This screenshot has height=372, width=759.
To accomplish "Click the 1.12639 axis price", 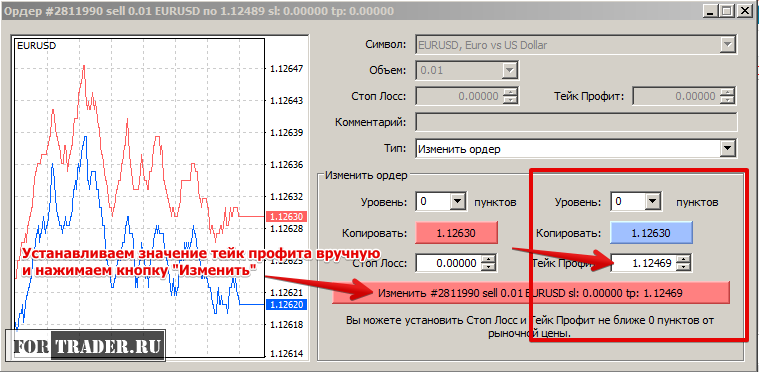I will click(287, 133).
